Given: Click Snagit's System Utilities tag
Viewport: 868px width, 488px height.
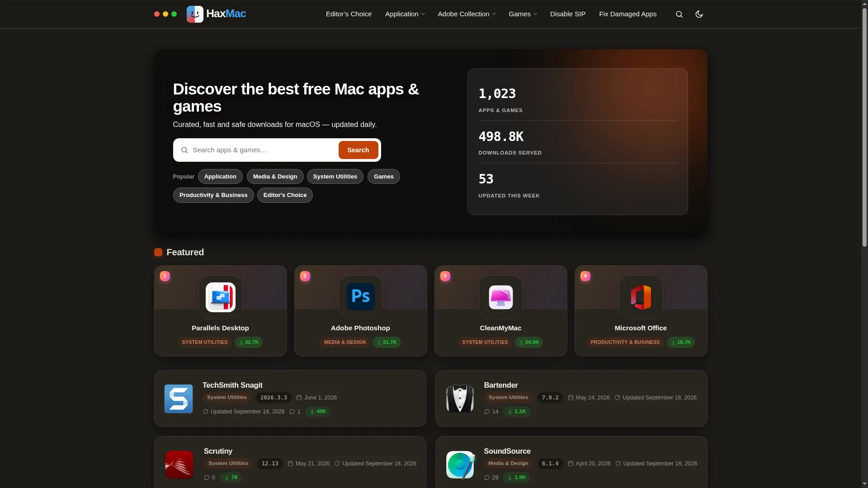Looking at the screenshot, I should (x=227, y=398).
